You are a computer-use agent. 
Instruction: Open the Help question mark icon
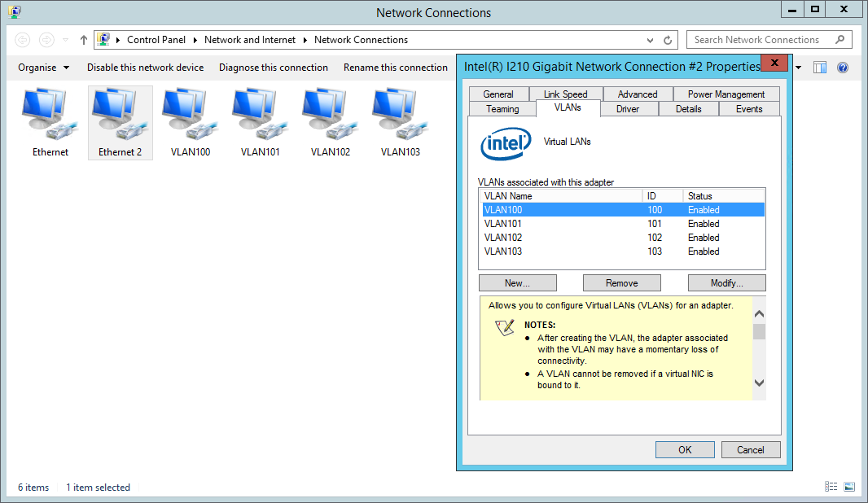tap(843, 68)
